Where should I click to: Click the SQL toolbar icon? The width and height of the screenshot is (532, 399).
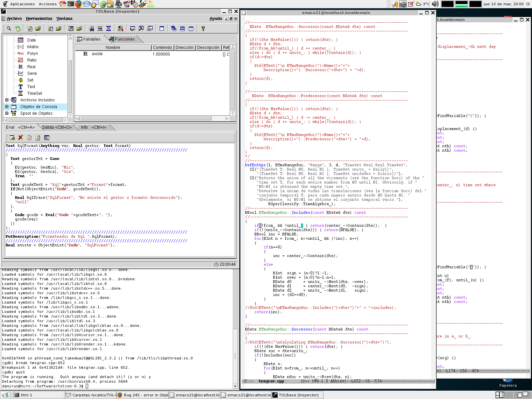100,29
